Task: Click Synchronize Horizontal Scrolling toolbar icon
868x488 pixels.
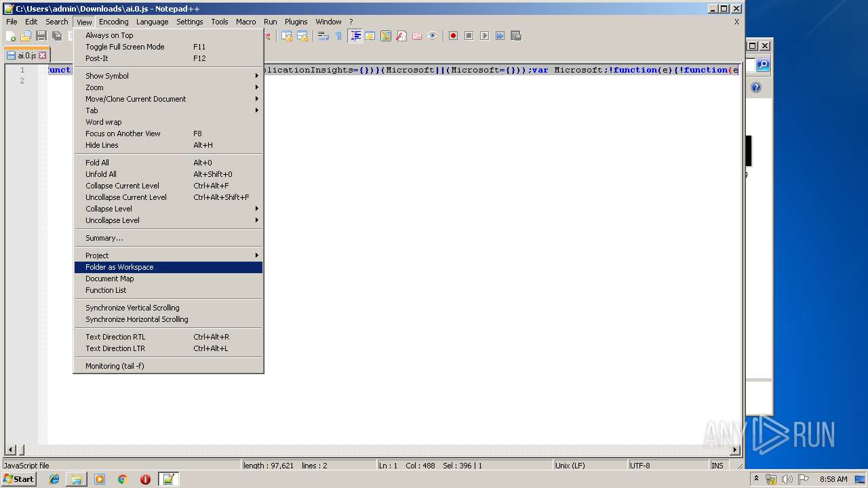Action: point(302,36)
